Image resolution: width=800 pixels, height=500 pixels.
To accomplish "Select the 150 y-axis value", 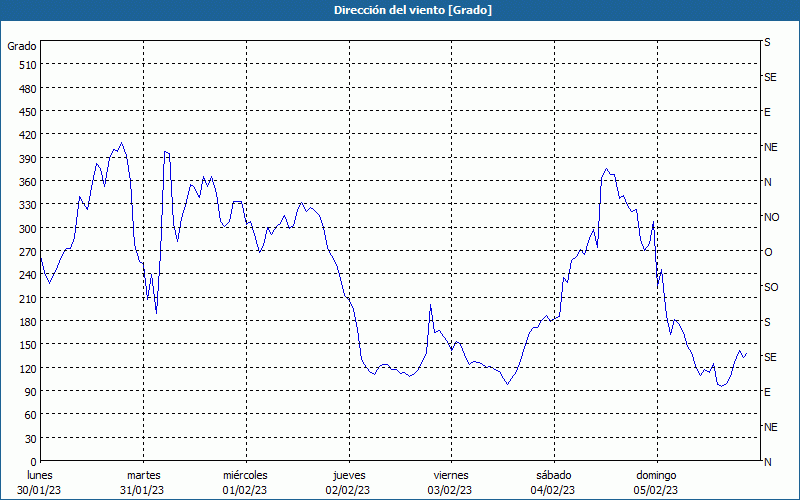I will coord(28,345).
